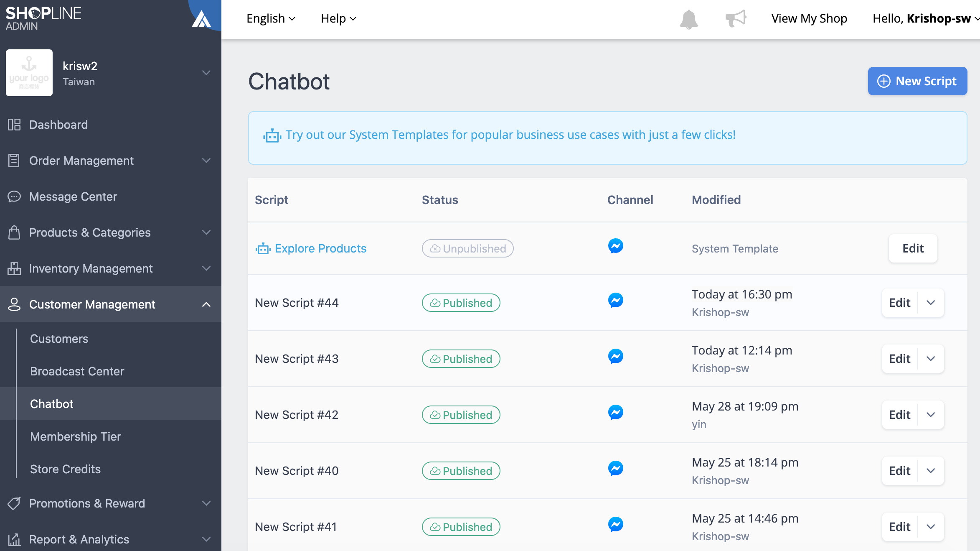The image size is (980, 551).
Task: Open Customers submenu item
Action: 59,339
